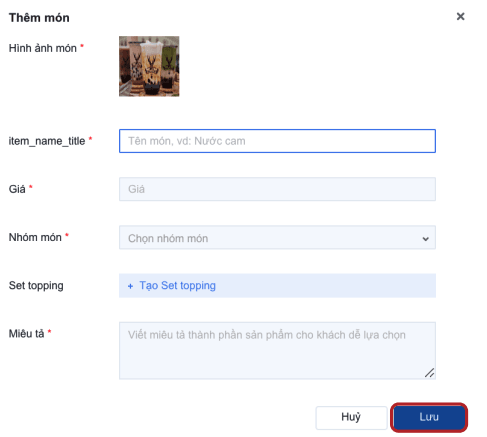Click the plus icon beside Tạo Set topping
Viewport: 487px width, 437px height.
pos(130,286)
